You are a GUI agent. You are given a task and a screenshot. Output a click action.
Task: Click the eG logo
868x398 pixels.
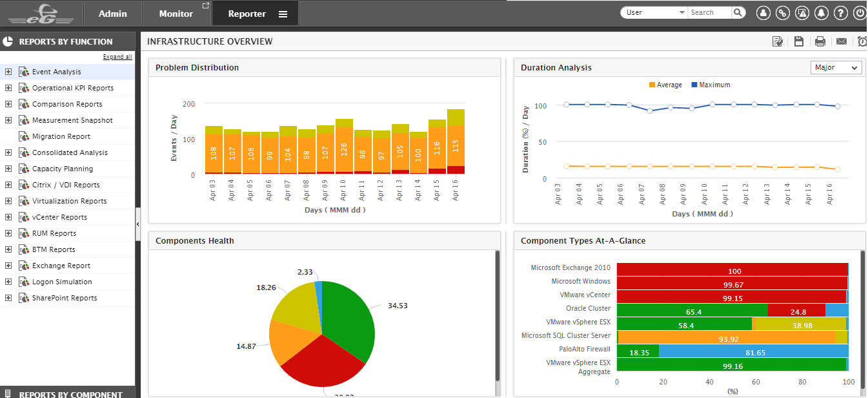pos(41,13)
